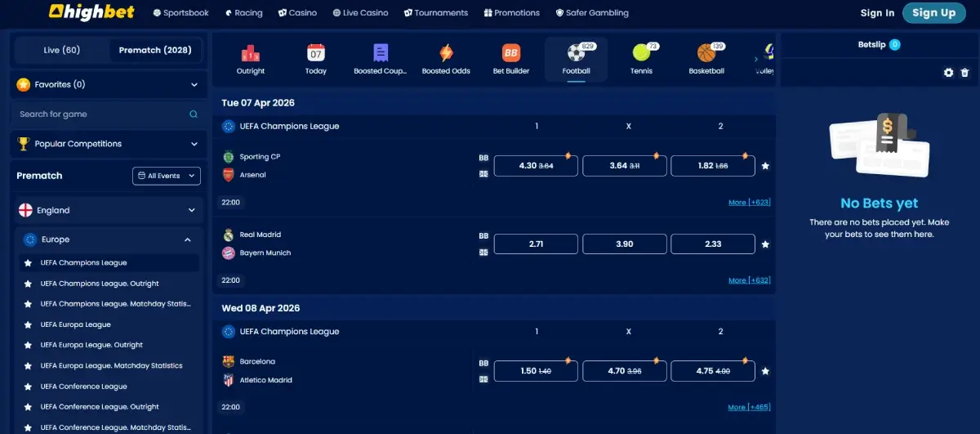Open statistics icon under Sporting CP BB
The height and width of the screenshot is (434, 980).
pyautogui.click(x=483, y=173)
